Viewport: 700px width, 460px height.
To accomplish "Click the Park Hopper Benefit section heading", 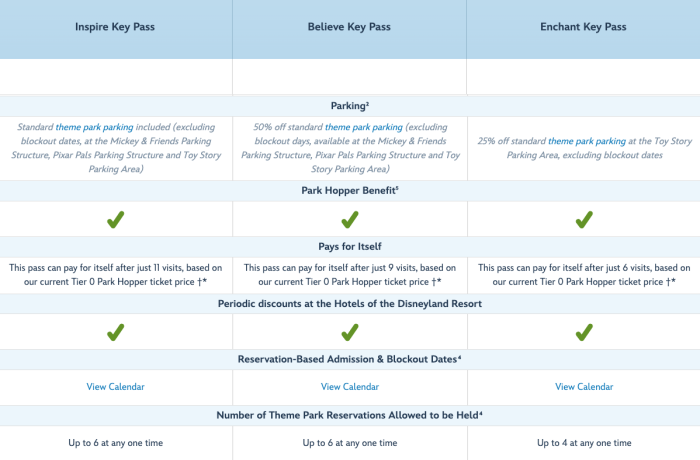I will 350,189.
